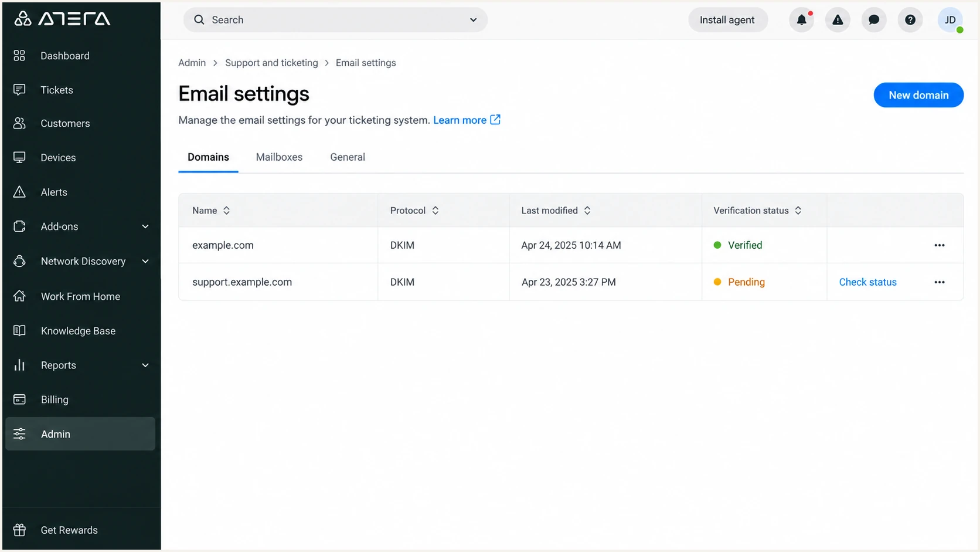980x552 pixels.
Task: Open JD user profile avatar
Action: pyautogui.click(x=950, y=20)
